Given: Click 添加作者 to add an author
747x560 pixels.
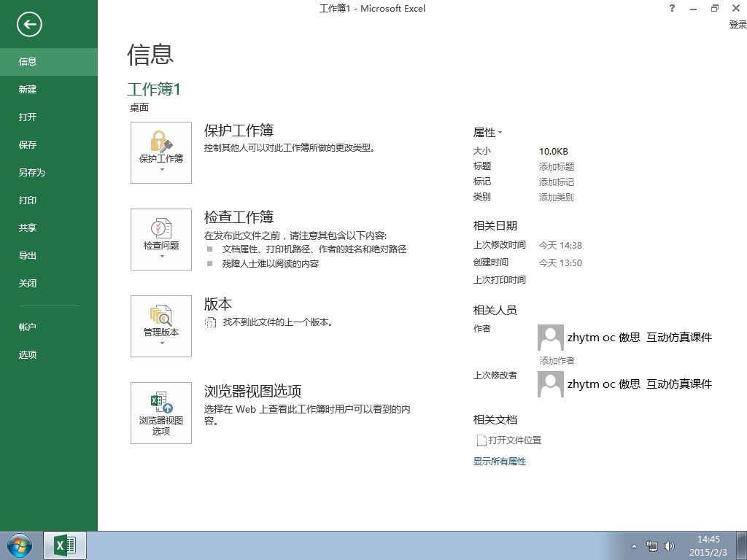Looking at the screenshot, I should (x=557, y=360).
